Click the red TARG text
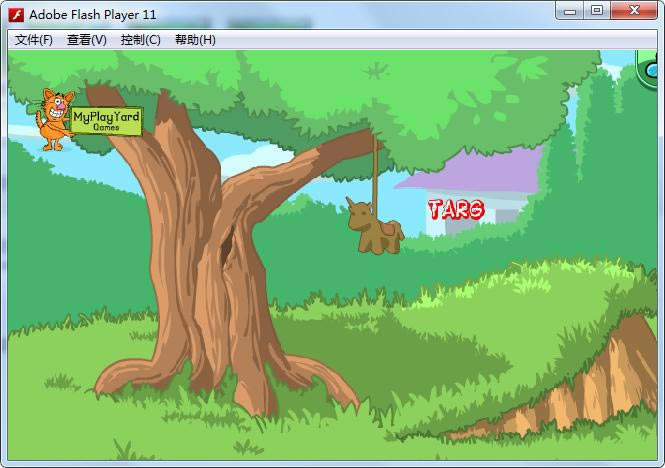The height and width of the screenshot is (468, 665). pos(455,210)
